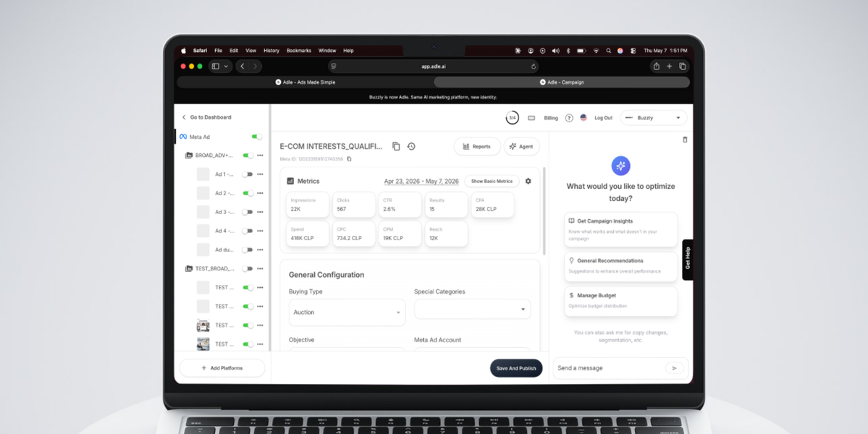Toggle the BROAD_ADV+ ad set switch
Image resolution: width=868 pixels, height=434 pixels.
[248, 156]
